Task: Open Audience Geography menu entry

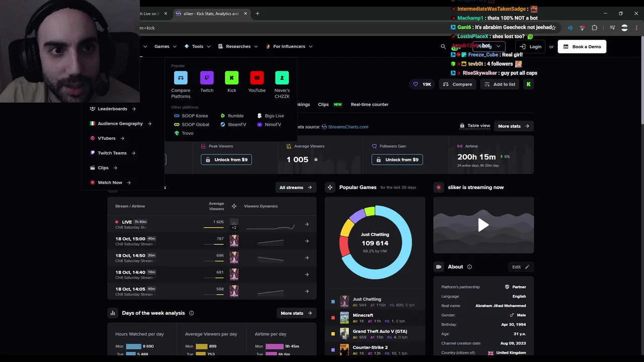Action: pos(121,124)
